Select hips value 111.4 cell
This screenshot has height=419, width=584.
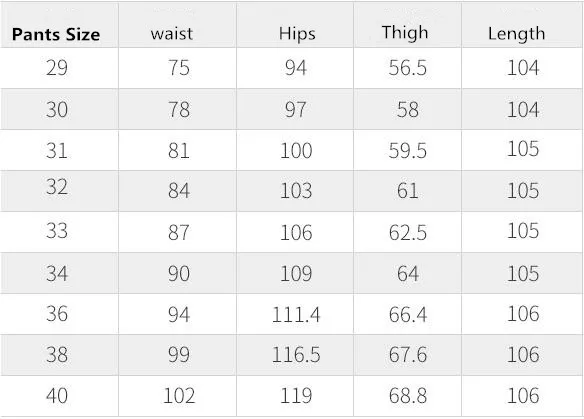click(x=296, y=314)
